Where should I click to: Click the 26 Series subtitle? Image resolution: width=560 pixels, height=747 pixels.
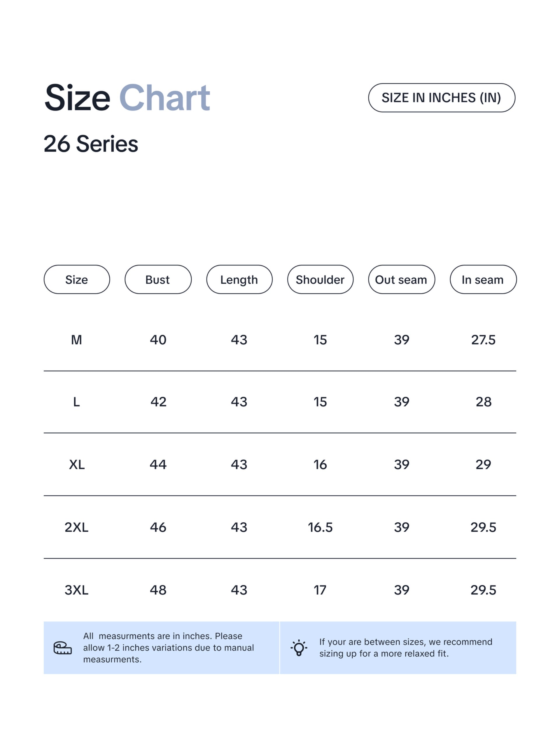[91, 144]
